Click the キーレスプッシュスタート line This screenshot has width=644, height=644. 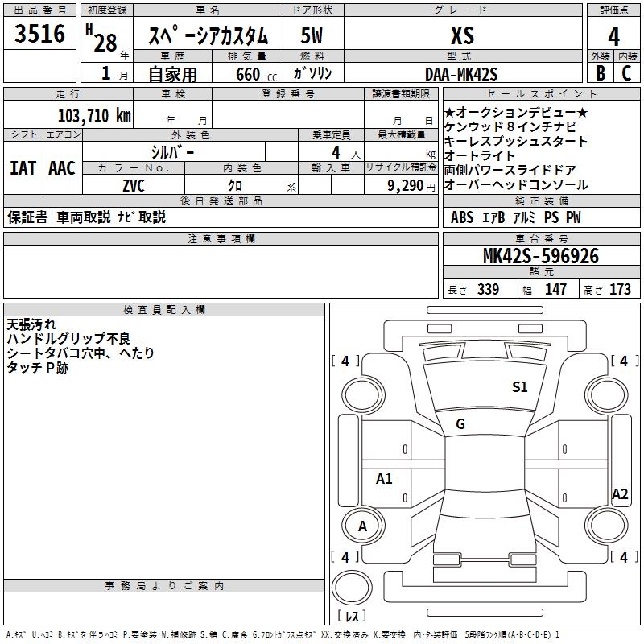click(x=516, y=142)
